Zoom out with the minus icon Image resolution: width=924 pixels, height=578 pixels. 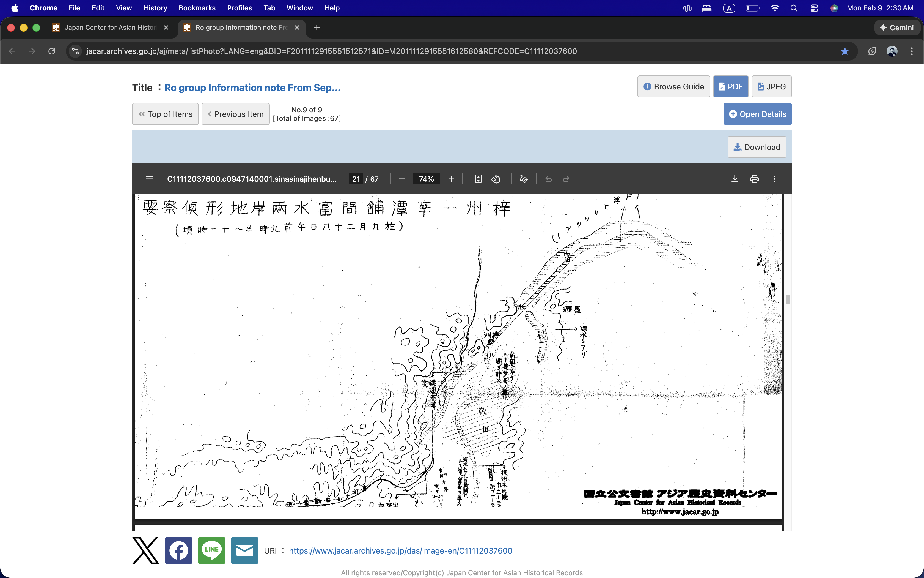coord(401,179)
